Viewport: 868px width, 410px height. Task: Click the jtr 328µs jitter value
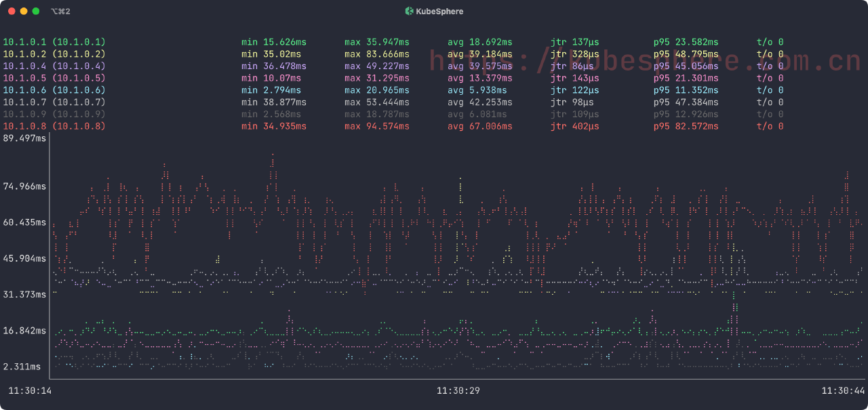click(x=574, y=54)
